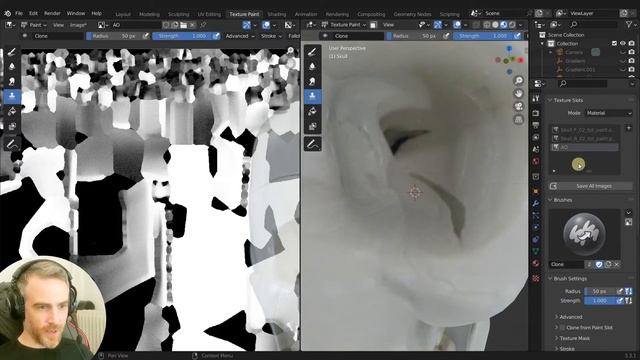Click new image icon beside AO field
The height and width of the screenshot is (360, 640).
175,25
